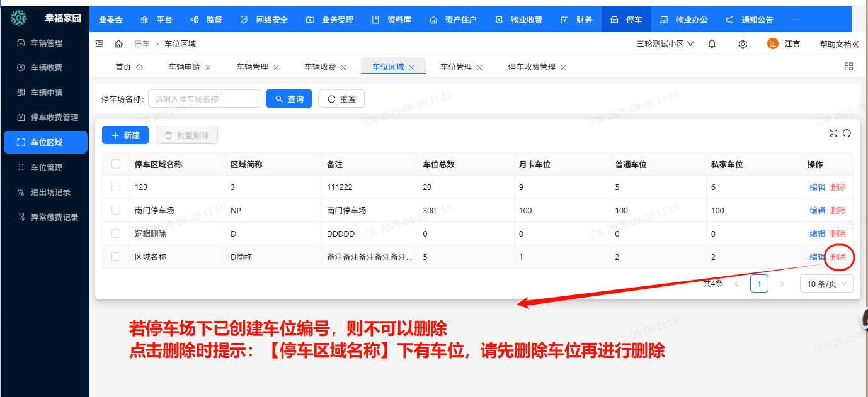Toggle the select-all header checkbox
868x397 pixels.
[x=116, y=164]
